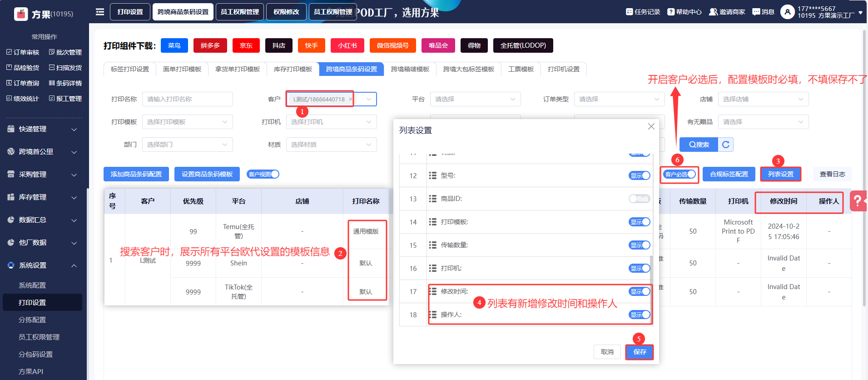
Task: Open the 任务记录 task records icon
Action: tap(629, 12)
